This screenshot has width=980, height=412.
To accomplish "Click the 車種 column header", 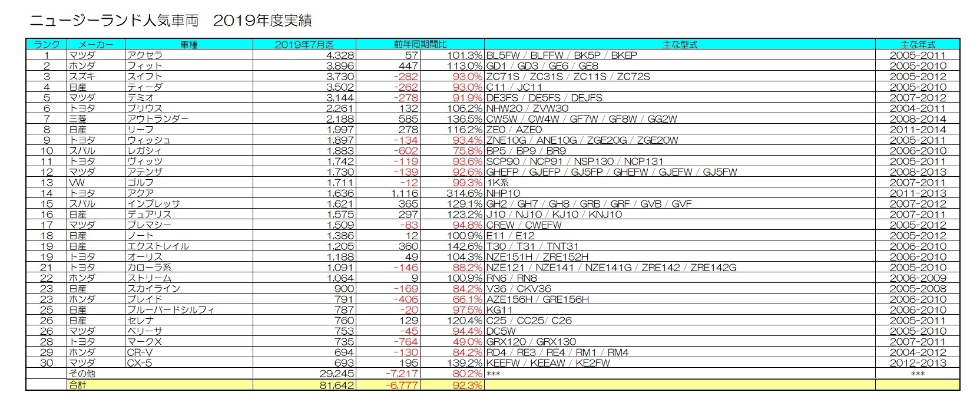I will click(x=189, y=44).
